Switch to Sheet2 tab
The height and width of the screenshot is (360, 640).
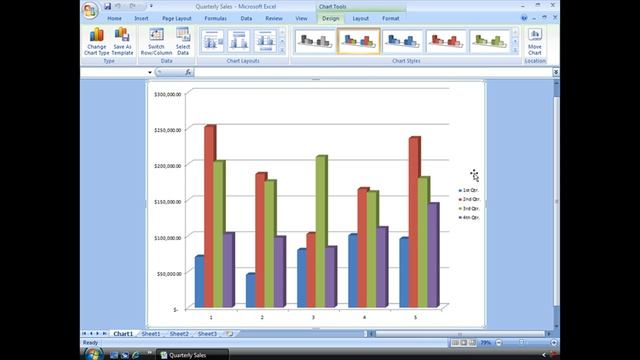coord(179,334)
